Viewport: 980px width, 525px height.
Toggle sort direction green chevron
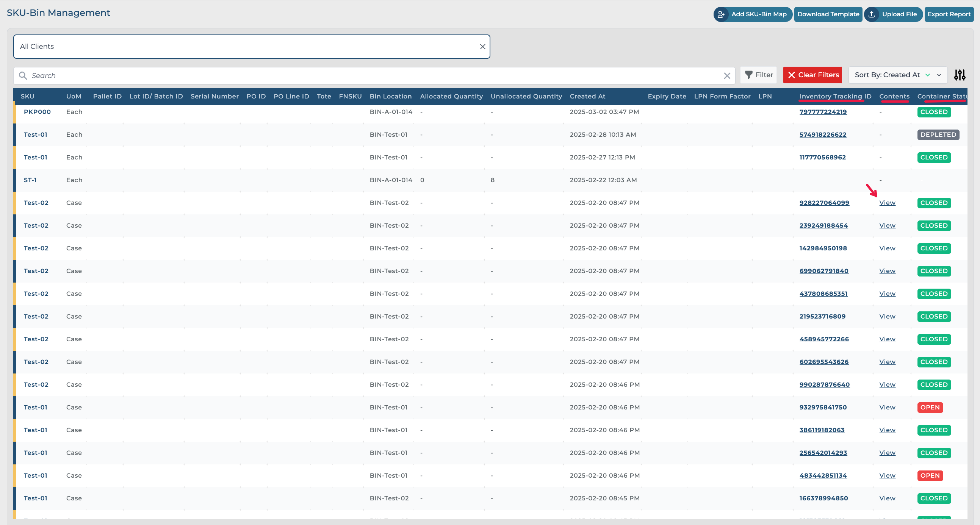click(927, 75)
